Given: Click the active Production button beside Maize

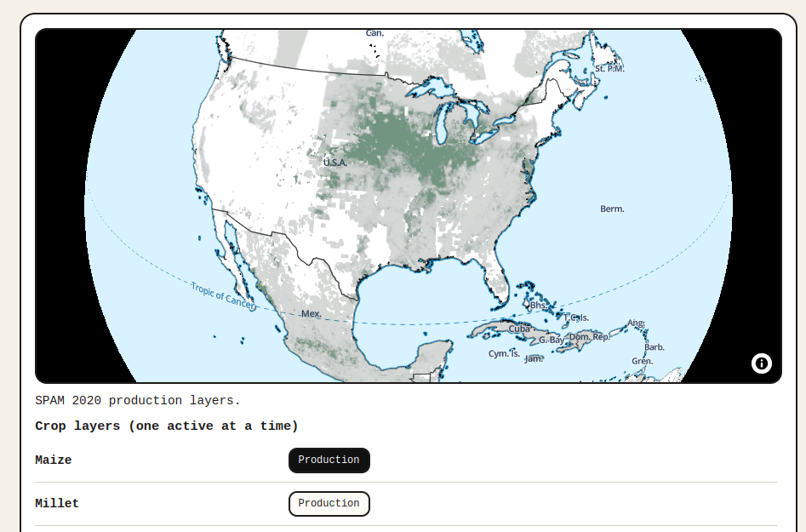Looking at the screenshot, I should 329,460.
